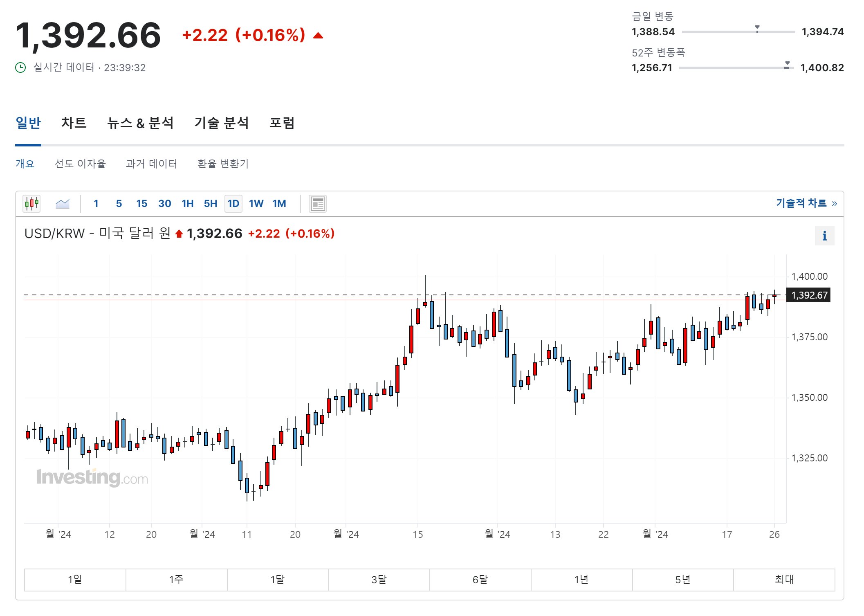
Task: Select the candlestick chart type icon
Action: (x=31, y=203)
